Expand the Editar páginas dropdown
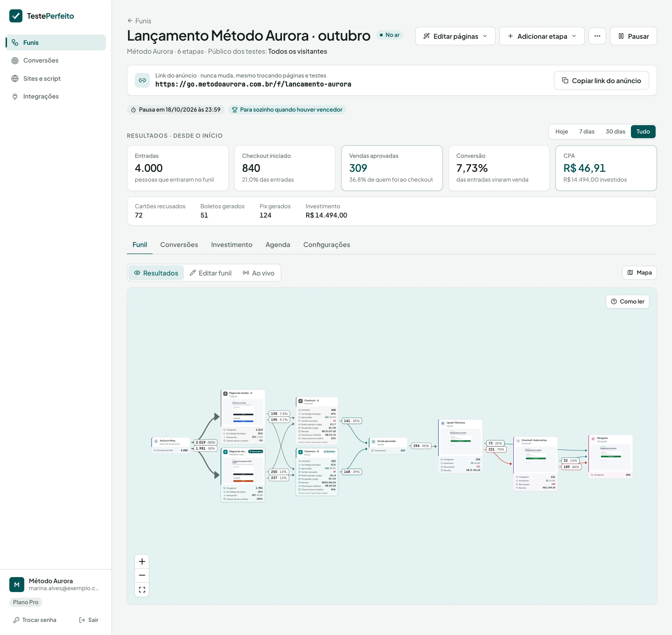This screenshot has width=672, height=635. pos(455,36)
